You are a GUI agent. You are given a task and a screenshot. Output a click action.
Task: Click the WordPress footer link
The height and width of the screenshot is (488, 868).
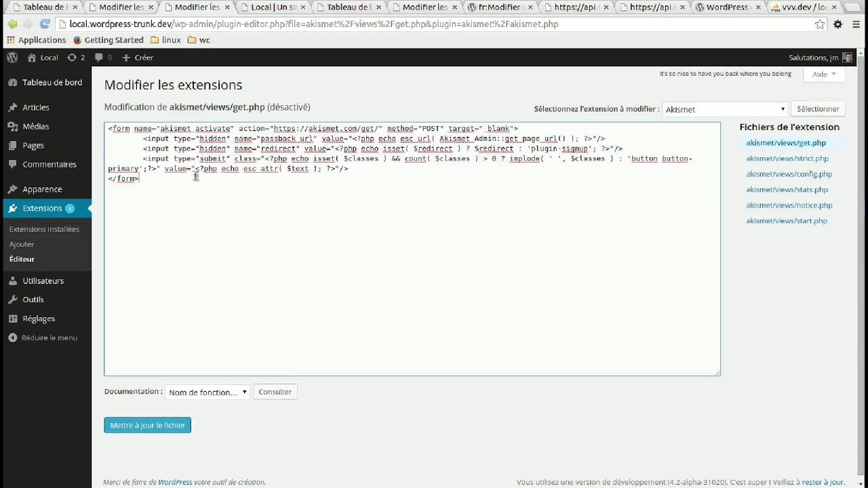[x=175, y=483]
